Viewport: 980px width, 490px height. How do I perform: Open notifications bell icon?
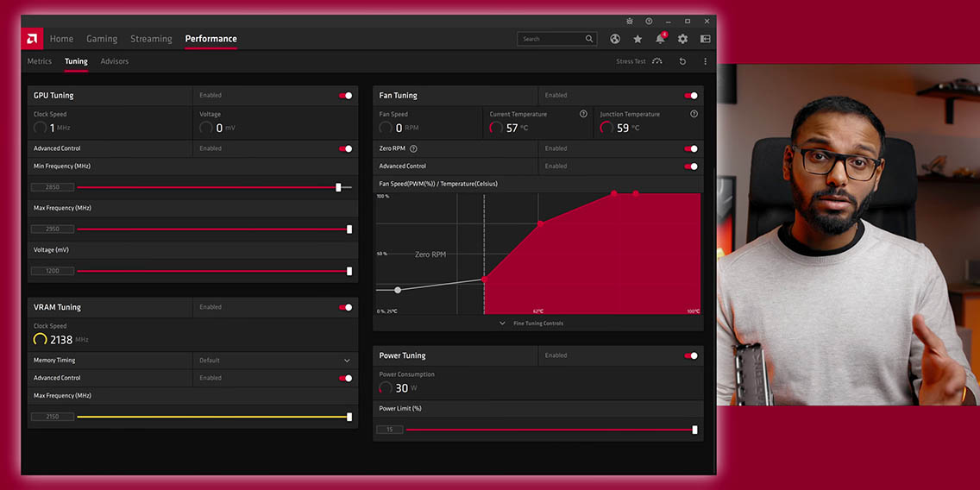(660, 39)
